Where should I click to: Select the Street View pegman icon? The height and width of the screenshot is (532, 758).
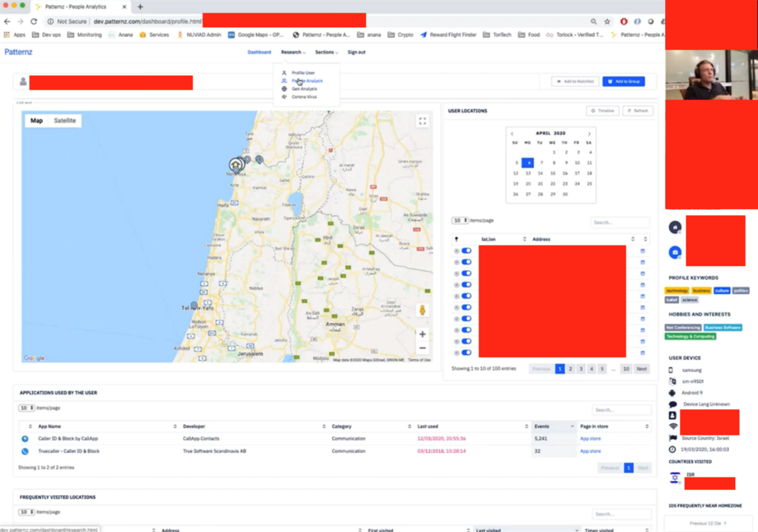pos(422,311)
